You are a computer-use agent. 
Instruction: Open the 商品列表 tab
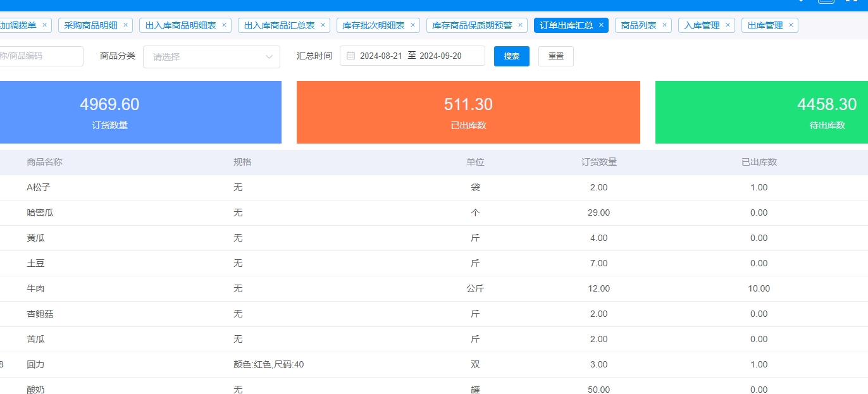pos(638,25)
